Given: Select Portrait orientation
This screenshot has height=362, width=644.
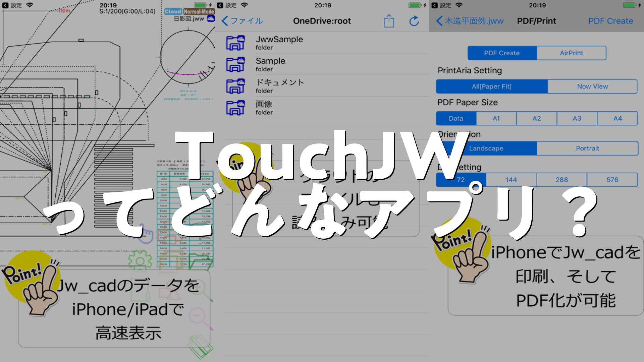Looking at the screenshot, I should [x=587, y=148].
